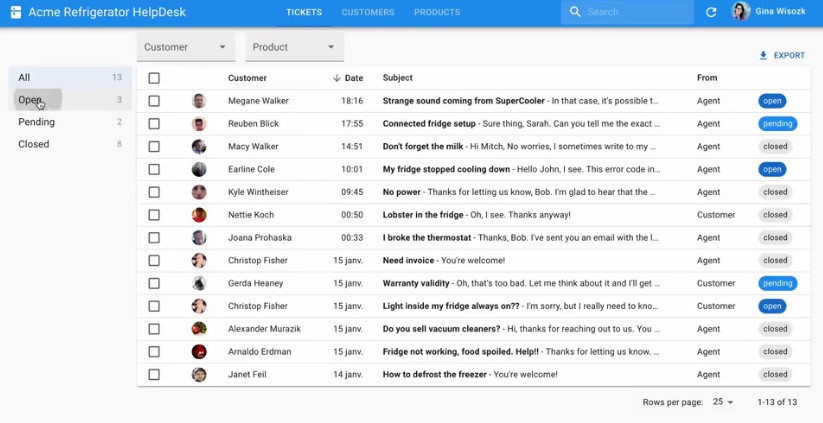
Task: Click the search magnifier icon
Action: click(575, 12)
